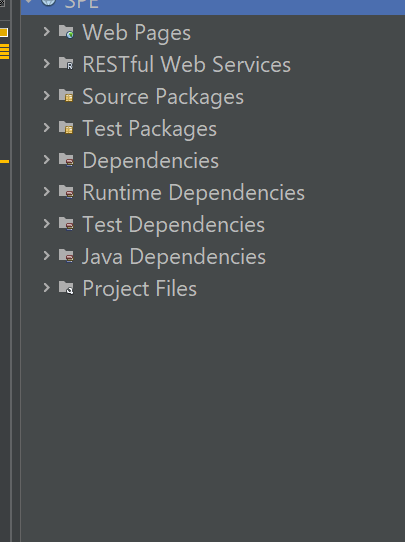This screenshot has height=542, width=405.
Task: Select the highlighted SPE project name
Action: click(82, 4)
